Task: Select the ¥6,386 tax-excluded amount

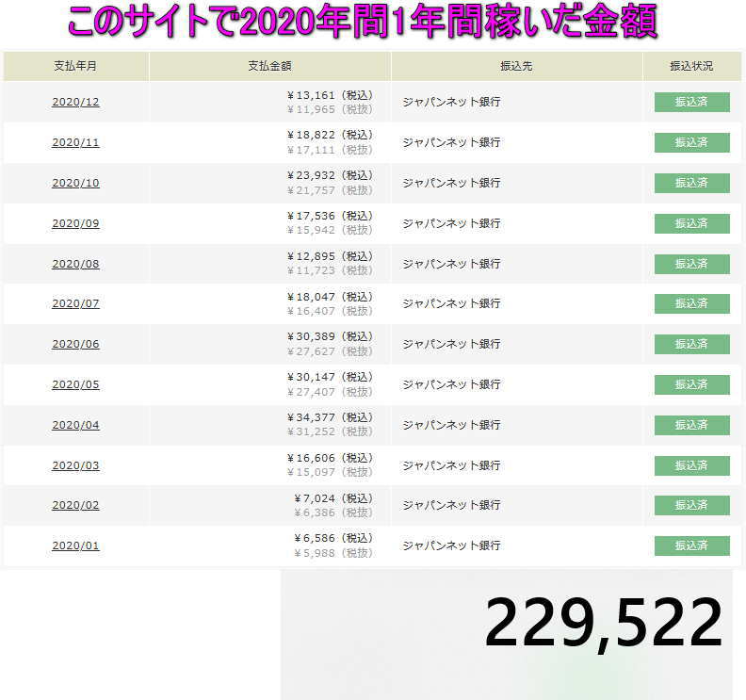Action: tap(333, 513)
